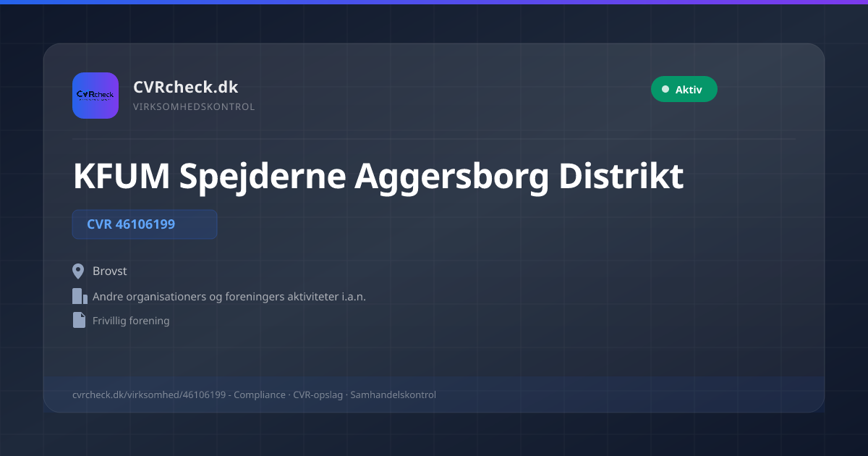This screenshot has height=456, width=868.
Task: Click the Brovst location text
Action: (110, 271)
